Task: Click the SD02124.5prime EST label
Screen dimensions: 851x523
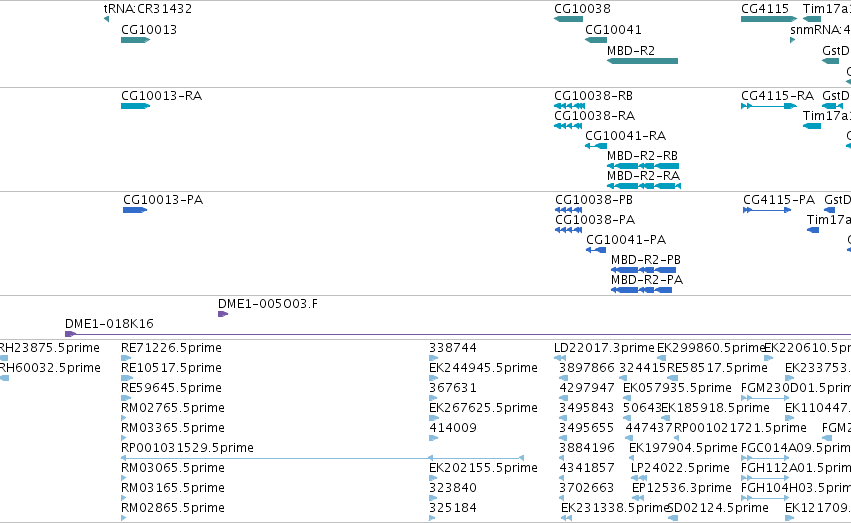Action: [x=717, y=508]
